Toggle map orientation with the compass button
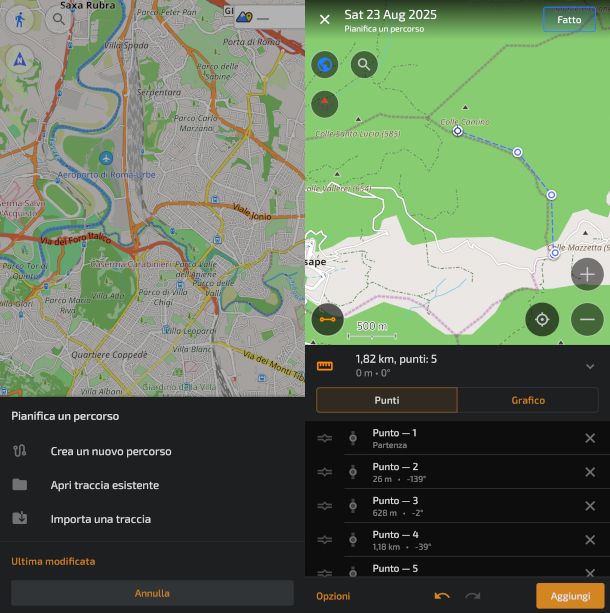The height and width of the screenshot is (613, 610). (325, 102)
